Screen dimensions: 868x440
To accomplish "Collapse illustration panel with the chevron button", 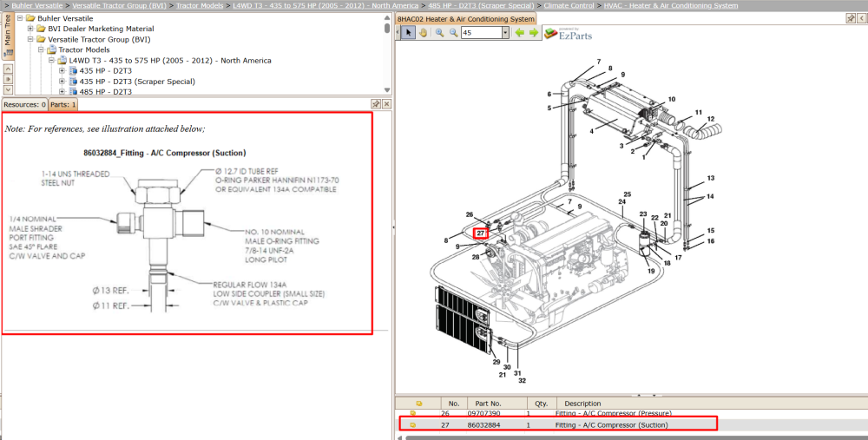I will coord(863,18).
